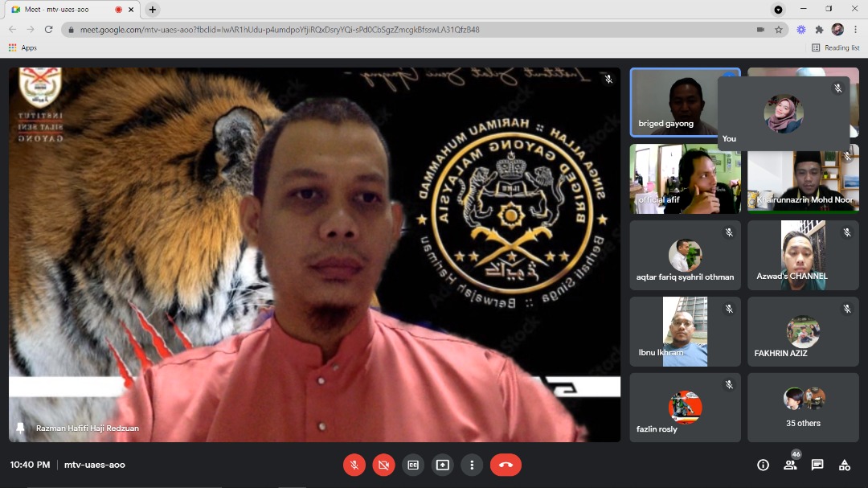This screenshot has height=488, width=868.
Task: Open chat with everyone icon
Action: click(x=817, y=465)
